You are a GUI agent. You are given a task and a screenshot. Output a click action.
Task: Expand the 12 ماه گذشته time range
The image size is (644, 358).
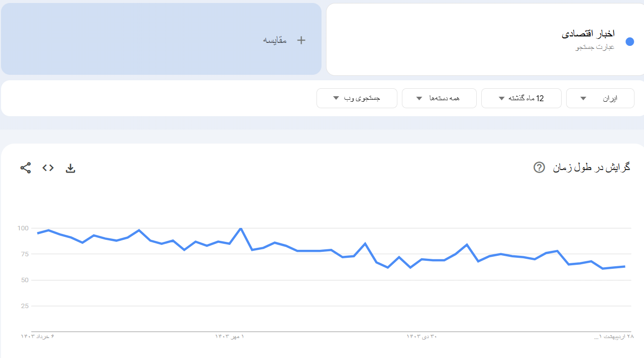(x=521, y=98)
